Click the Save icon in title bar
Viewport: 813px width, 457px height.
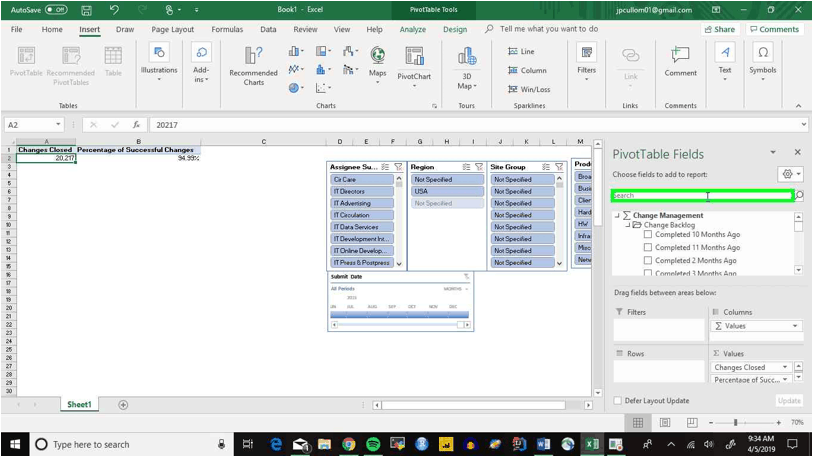(87, 10)
